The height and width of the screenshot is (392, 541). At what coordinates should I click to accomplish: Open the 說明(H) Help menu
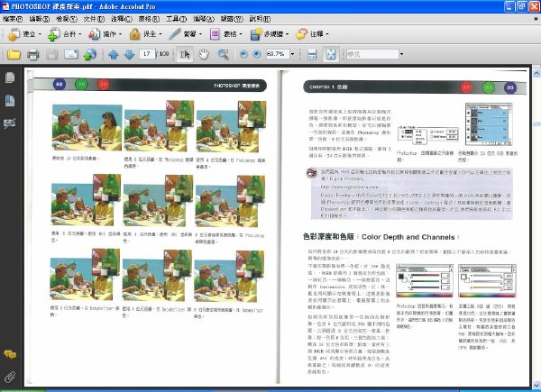[260, 19]
